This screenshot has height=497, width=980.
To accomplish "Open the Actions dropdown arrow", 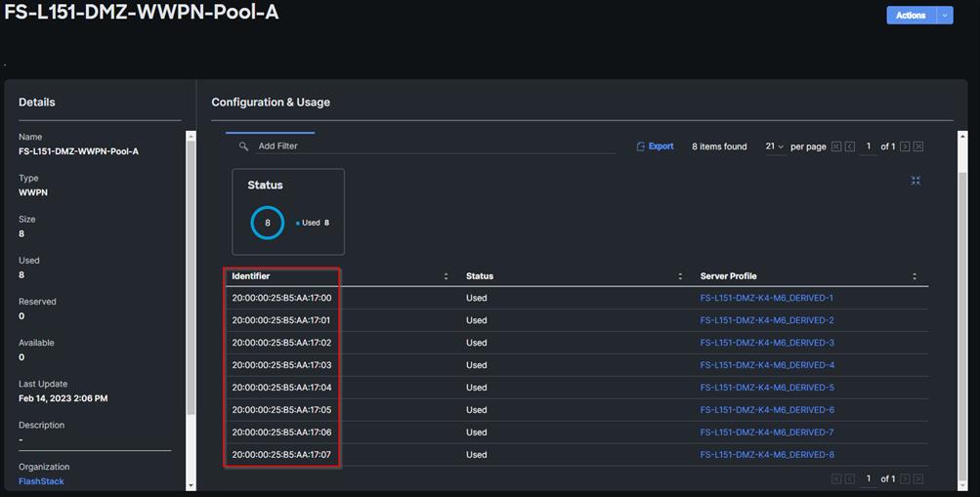I will [945, 16].
